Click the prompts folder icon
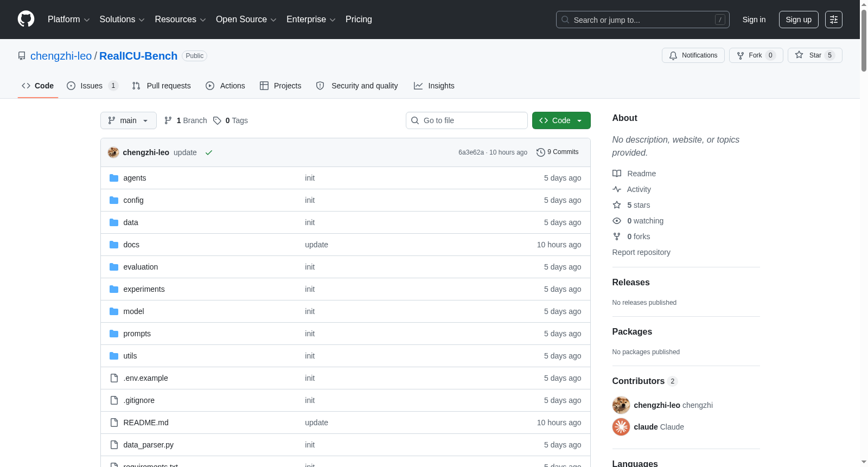Viewport: 868px width, 467px height. point(114,334)
